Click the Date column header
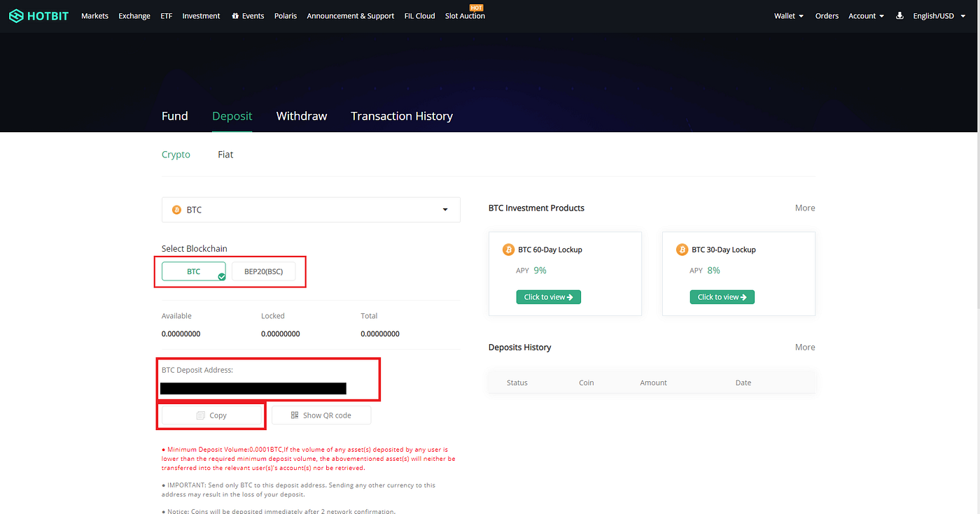Image resolution: width=980 pixels, height=514 pixels. pos(743,383)
